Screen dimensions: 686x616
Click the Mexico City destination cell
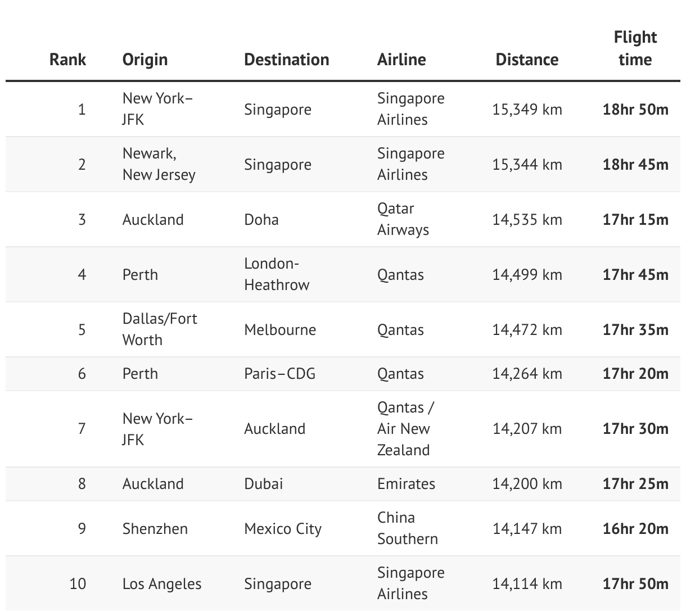tap(283, 529)
